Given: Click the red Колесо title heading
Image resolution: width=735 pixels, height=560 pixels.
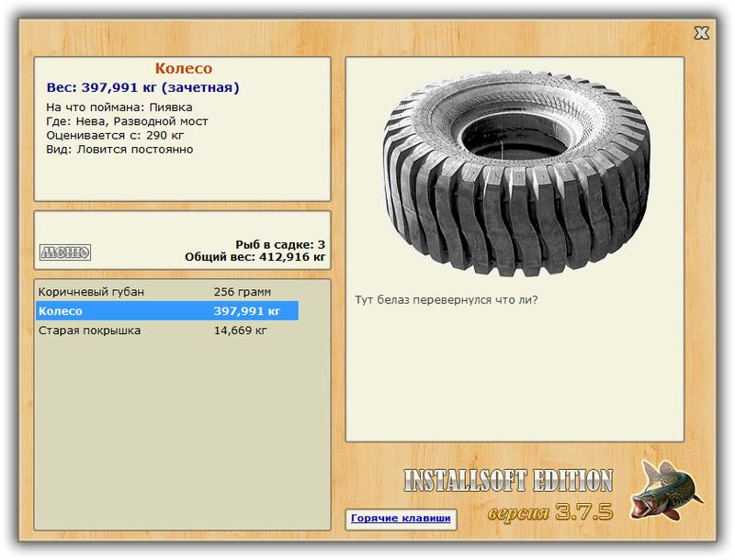Looking at the screenshot, I should click(183, 68).
